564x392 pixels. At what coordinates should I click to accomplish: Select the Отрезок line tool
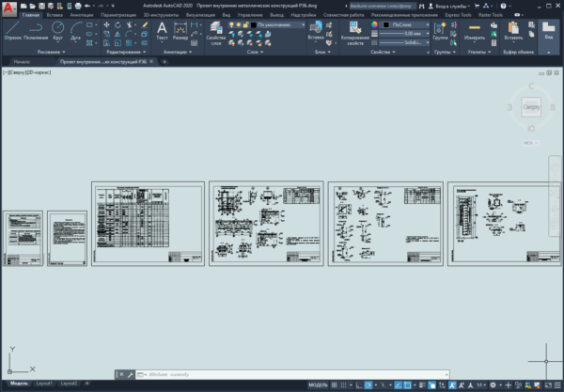12,31
